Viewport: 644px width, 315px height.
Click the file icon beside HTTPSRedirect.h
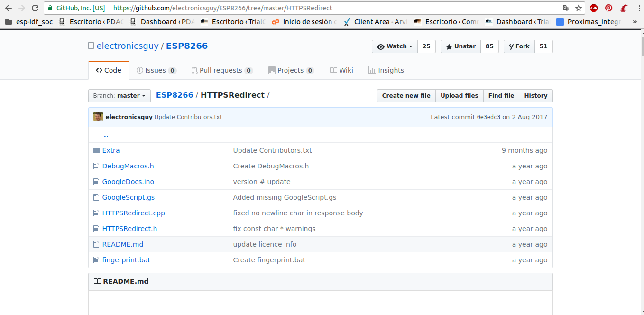tap(97, 229)
